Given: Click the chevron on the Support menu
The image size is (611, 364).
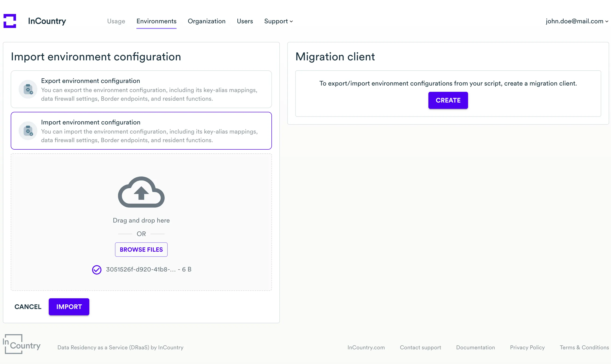Looking at the screenshot, I should click(291, 22).
